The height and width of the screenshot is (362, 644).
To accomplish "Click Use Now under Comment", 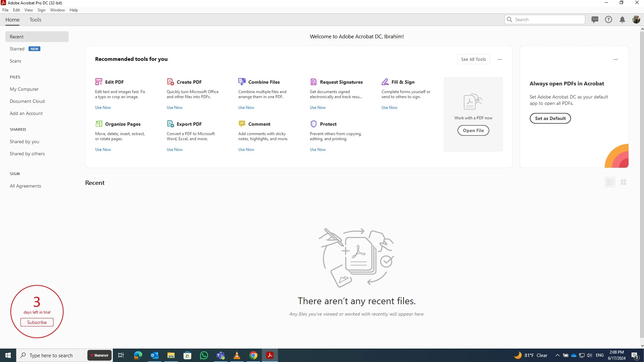I will [246, 150].
